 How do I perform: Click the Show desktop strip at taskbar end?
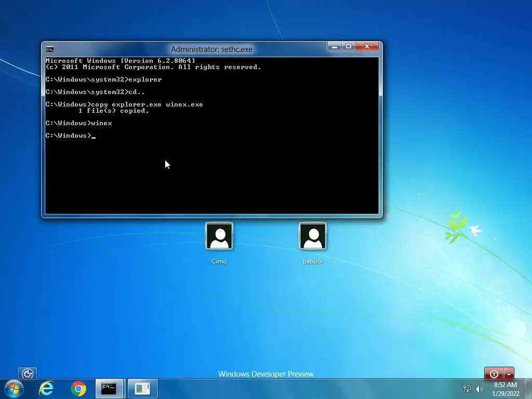click(x=528, y=389)
